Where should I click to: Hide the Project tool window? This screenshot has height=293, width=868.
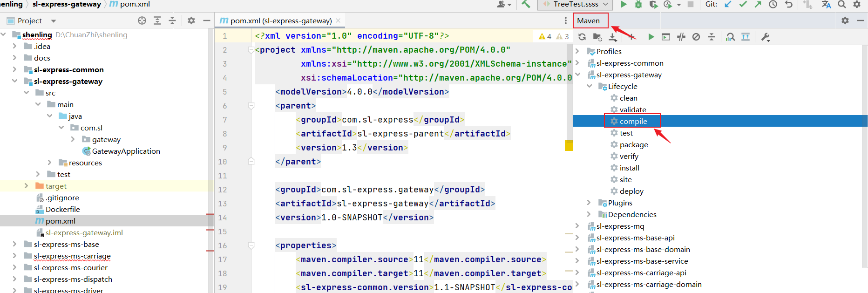pyautogui.click(x=207, y=20)
